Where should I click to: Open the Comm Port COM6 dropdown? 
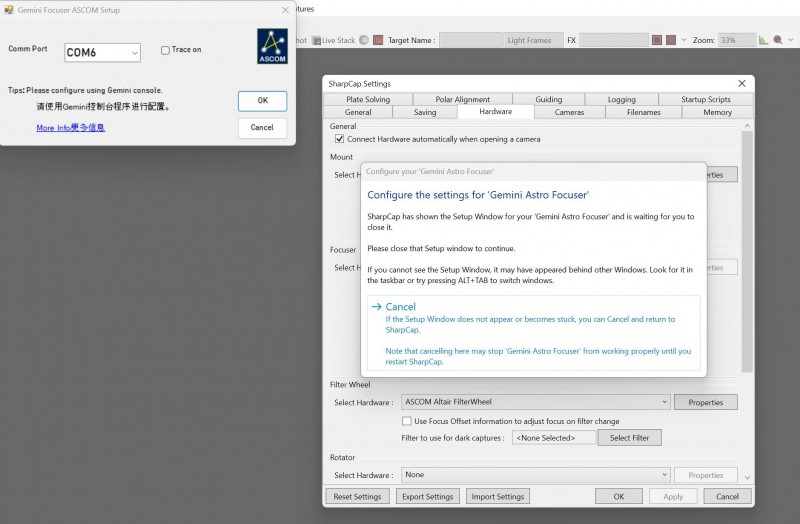pos(103,53)
